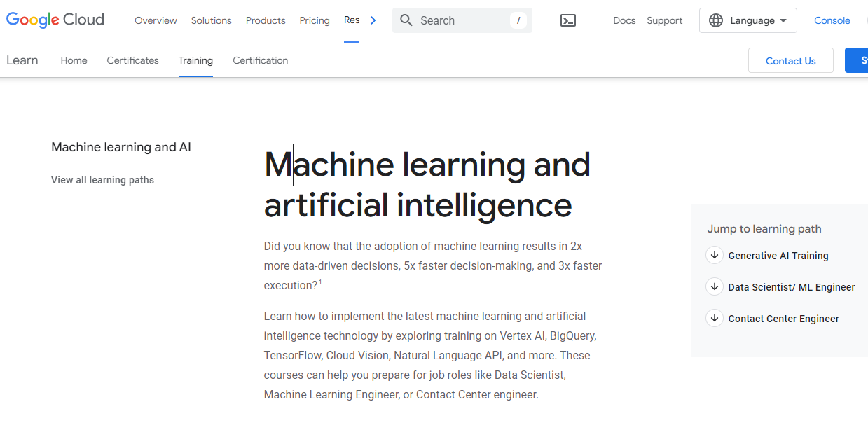868x444 pixels.
Task: Click footnote 1 superscript after 'execution?'
Action: point(320,282)
